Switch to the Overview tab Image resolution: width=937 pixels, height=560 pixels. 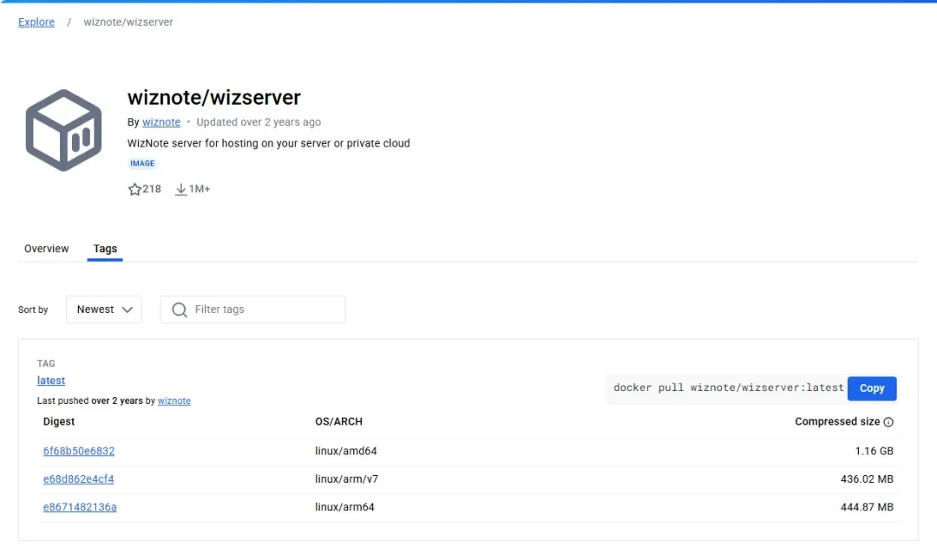coord(47,249)
